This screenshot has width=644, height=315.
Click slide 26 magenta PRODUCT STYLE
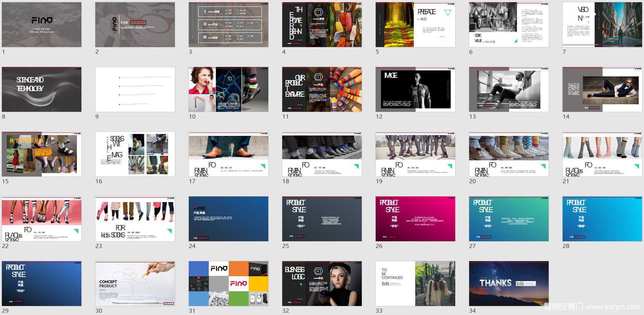(x=415, y=219)
